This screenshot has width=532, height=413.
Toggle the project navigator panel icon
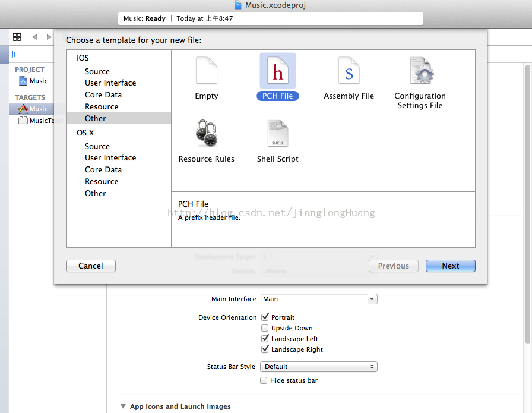pos(16,54)
